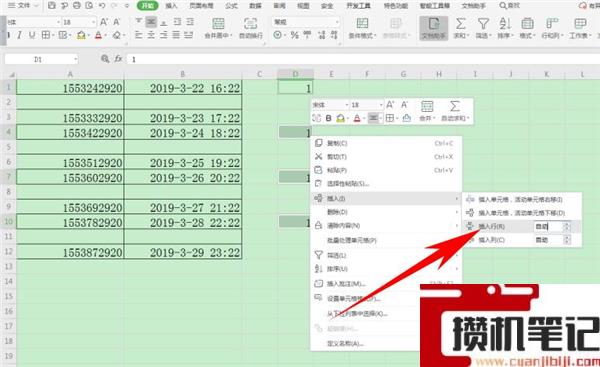The height and width of the screenshot is (367, 600).
Task: Click the mini toolbar AutoSum button
Action: [455, 111]
